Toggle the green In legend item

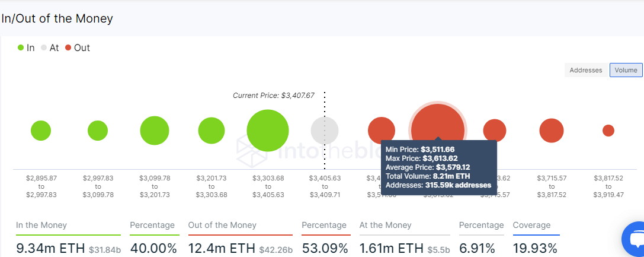tap(26, 47)
